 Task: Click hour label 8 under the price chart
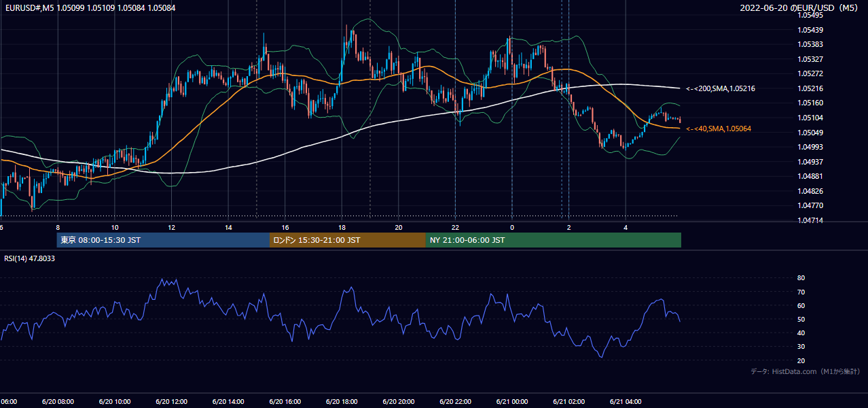pos(58,227)
